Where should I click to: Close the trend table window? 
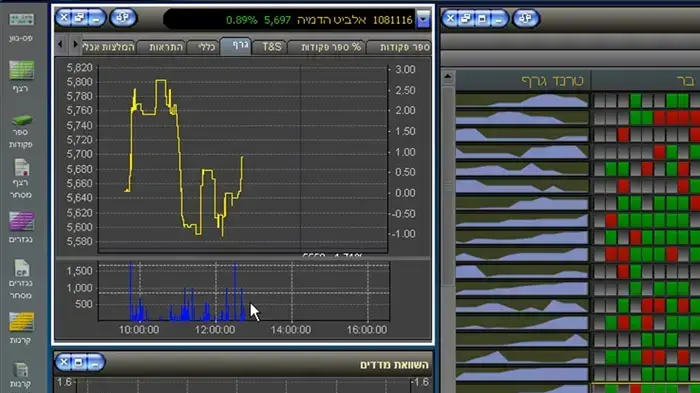tap(450, 19)
